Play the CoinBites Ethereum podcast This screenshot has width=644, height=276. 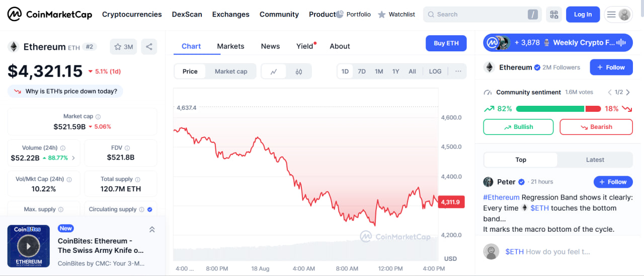pos(29,246)
